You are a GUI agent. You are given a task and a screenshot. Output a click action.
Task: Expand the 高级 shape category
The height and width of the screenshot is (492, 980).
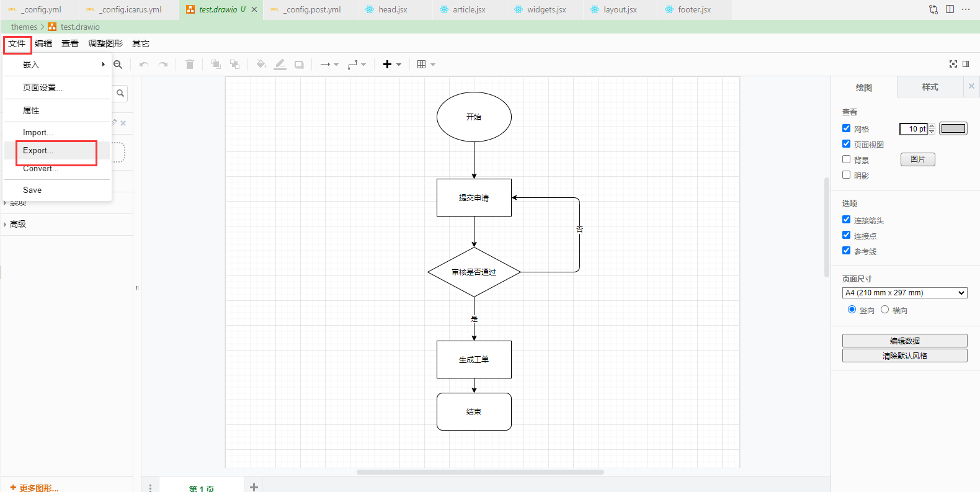point(67,224)
